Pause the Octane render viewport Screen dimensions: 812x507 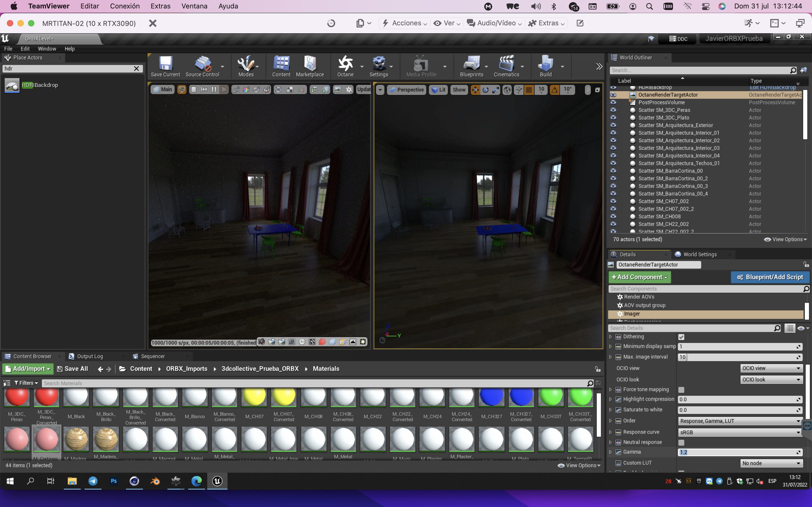point(214,90)
